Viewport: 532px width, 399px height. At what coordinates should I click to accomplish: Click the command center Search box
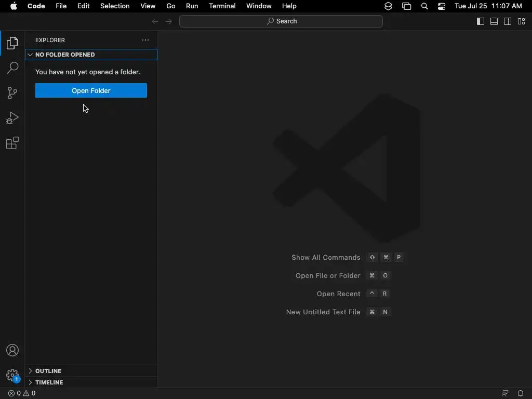coord(281,21)
